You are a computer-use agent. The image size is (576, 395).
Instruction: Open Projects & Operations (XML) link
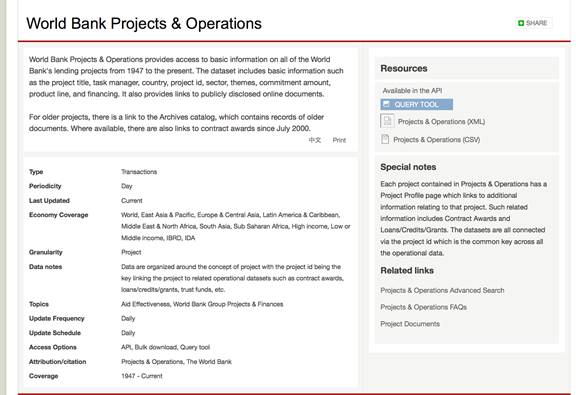(441, 122)
